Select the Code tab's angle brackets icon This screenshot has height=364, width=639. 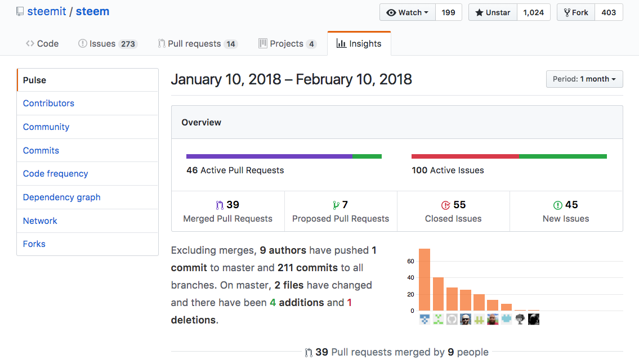pos(29,43)
